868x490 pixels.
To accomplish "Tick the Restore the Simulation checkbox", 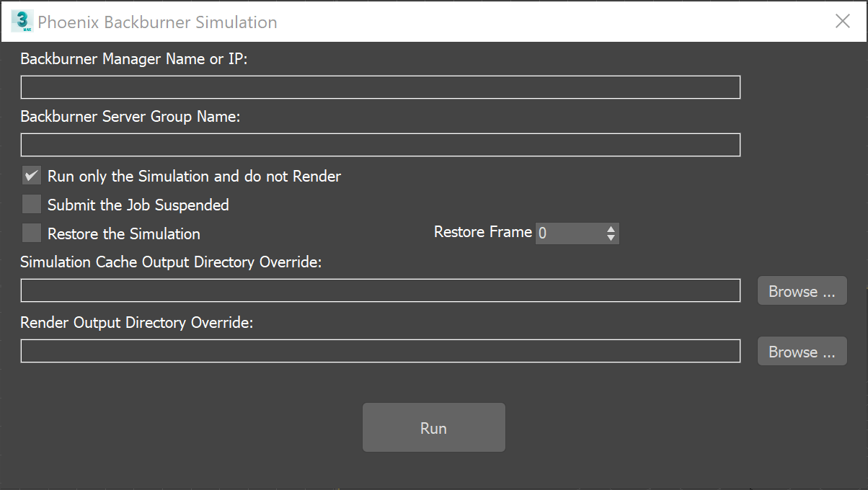I will point(32,233).
